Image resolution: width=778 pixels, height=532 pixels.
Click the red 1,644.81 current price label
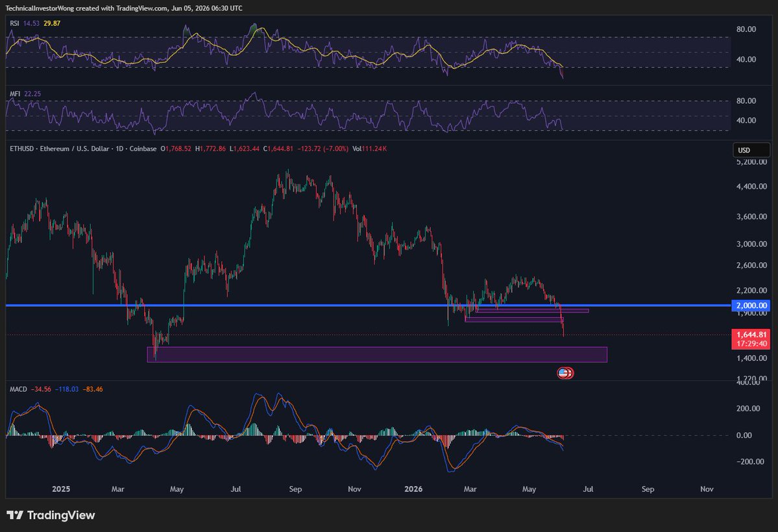click(751, 335)
